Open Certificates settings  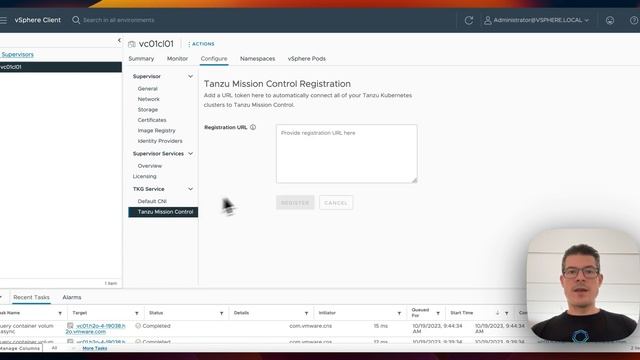(152, 120)
